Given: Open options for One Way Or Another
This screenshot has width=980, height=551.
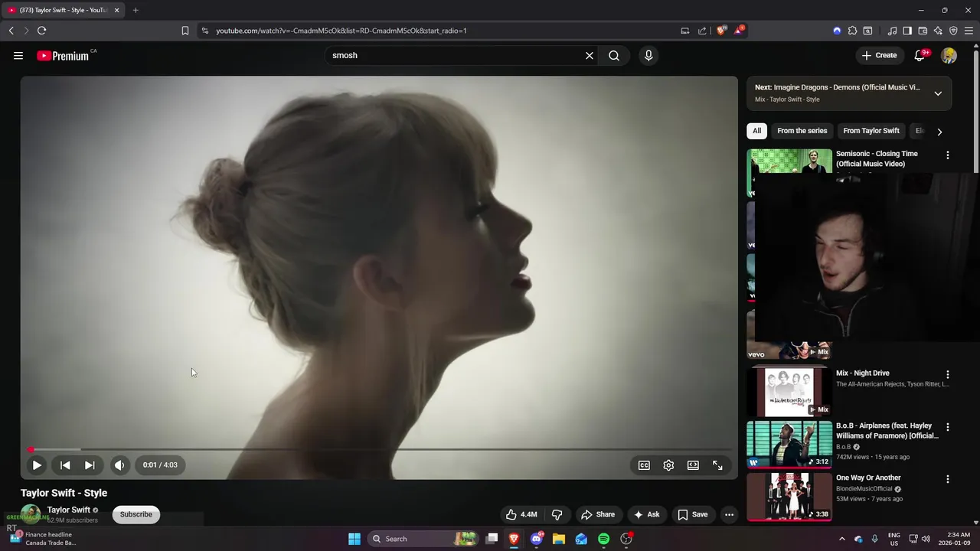Looking at the screenshot, I should 948,479.
